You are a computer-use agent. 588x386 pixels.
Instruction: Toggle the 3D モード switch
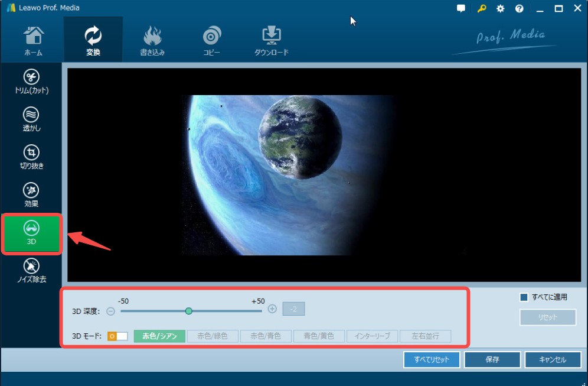117,336
